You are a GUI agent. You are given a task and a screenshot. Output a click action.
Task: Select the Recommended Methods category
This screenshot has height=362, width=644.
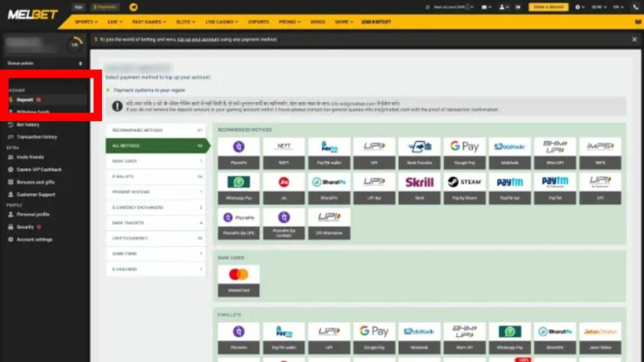pyautogui.click(x=156, y=130)
